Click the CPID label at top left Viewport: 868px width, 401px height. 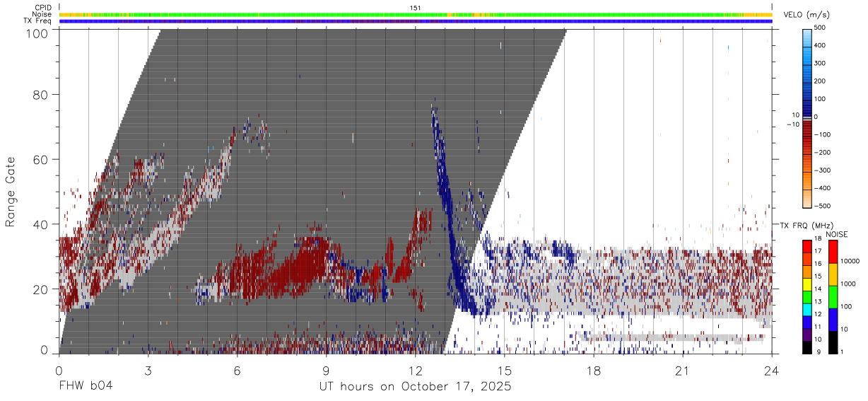(43, 8)
